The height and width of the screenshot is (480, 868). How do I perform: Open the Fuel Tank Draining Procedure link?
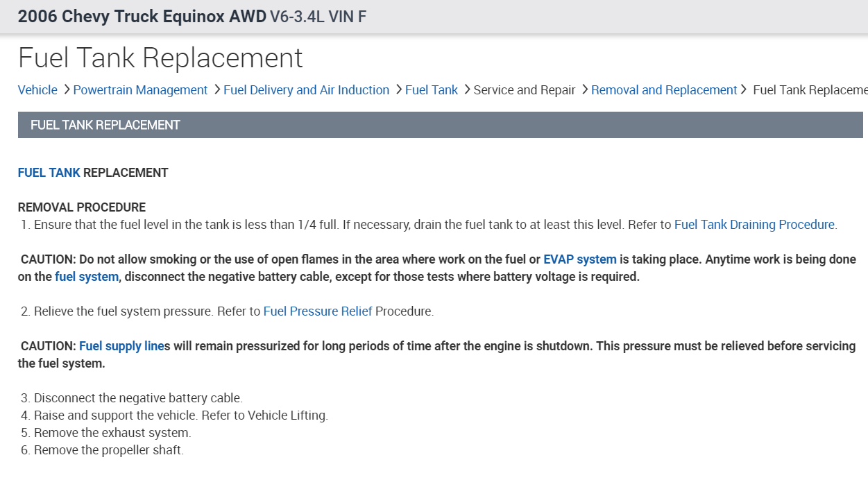click(x=754, y=225)
